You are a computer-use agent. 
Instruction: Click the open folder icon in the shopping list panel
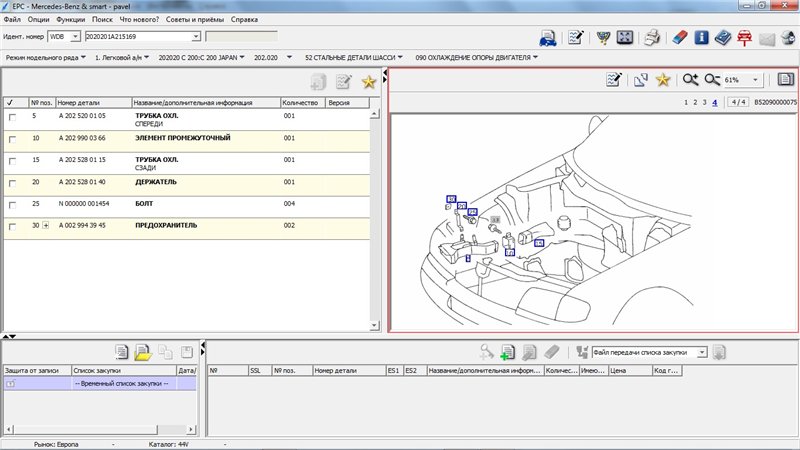[x=143, y=352]
